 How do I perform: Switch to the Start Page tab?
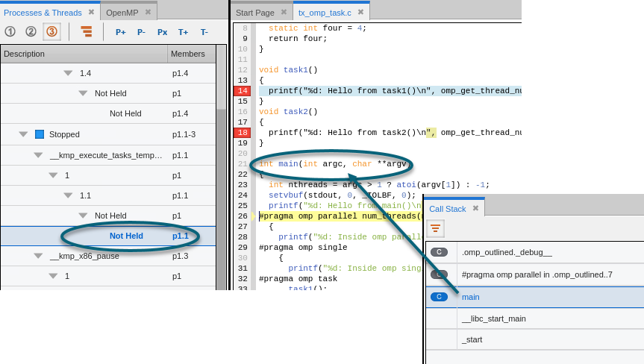[x=254, y=12]
